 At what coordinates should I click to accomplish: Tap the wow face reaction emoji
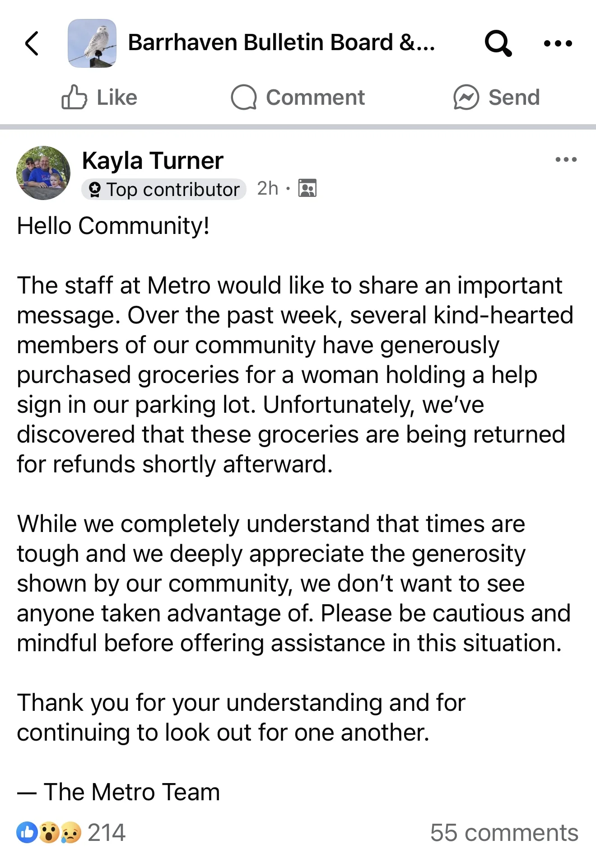pyautogui.click(x=49, y=832)
